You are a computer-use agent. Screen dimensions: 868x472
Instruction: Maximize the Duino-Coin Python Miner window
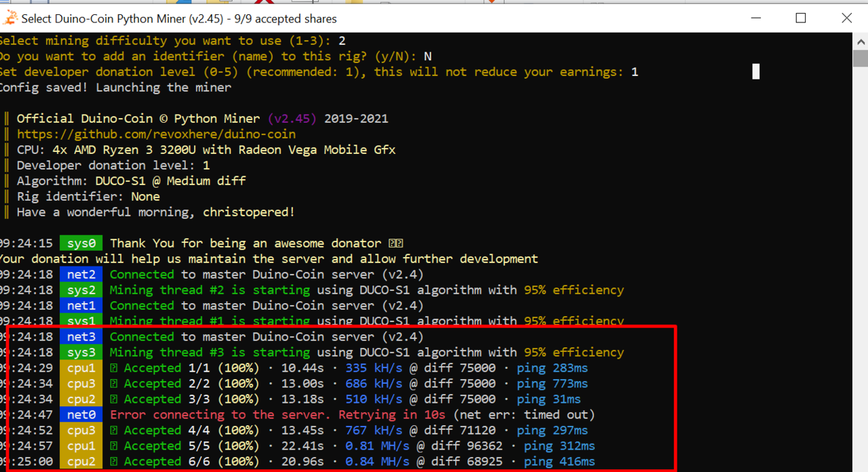tap(801, 18)
